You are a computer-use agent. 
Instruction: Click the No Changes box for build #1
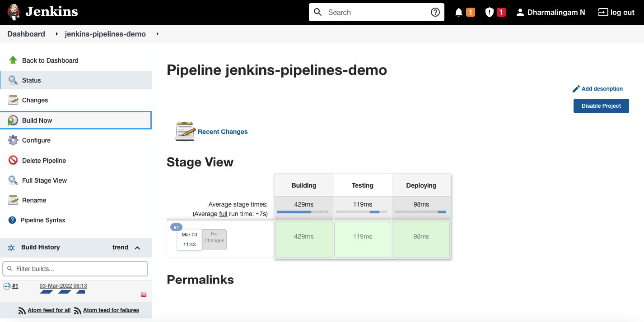coord(214,239)
